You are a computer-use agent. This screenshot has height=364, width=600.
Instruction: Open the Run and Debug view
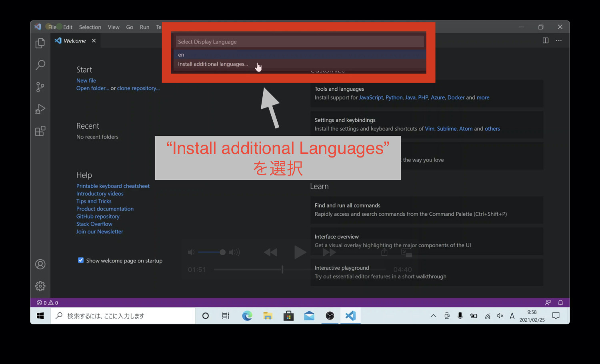click(40, 109)
